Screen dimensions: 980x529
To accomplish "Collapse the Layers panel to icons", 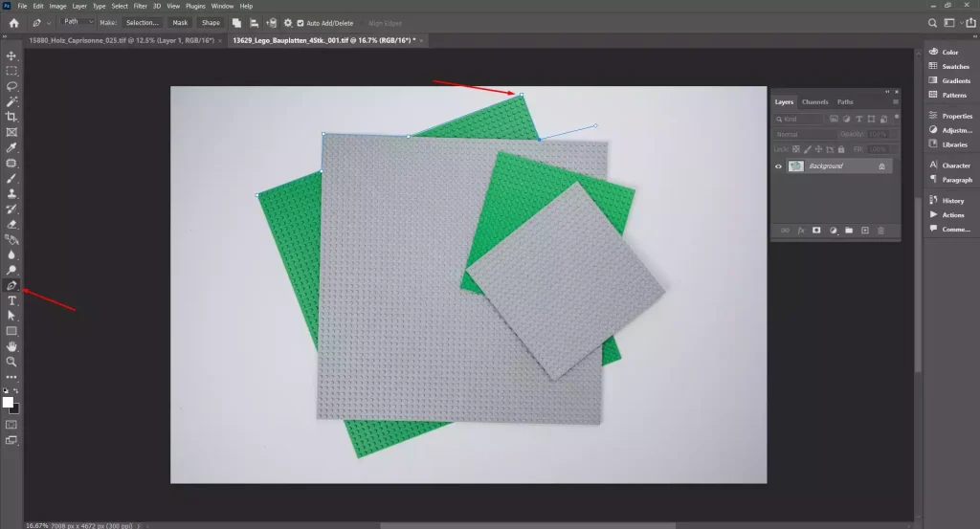I will (887, 92).
